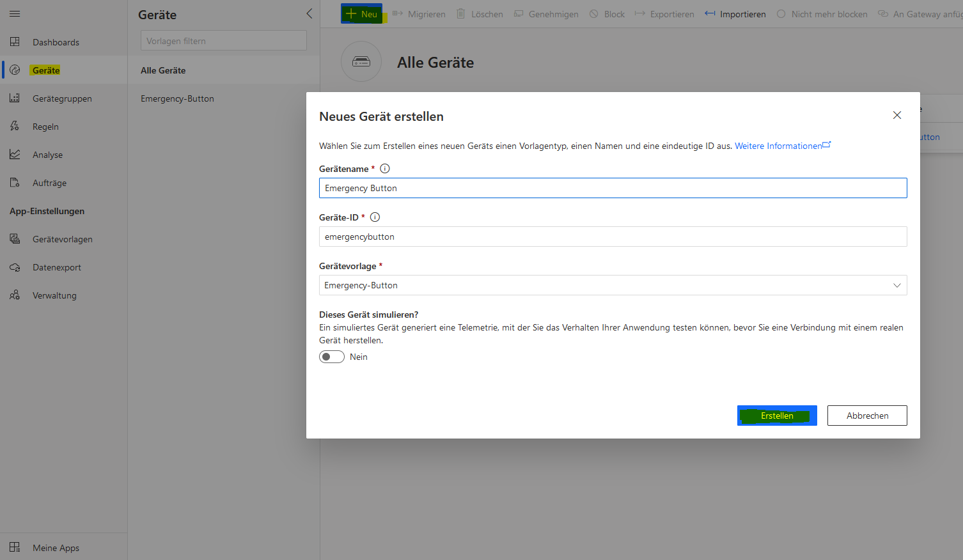Viewport: 963px width, 560px height.
Task: Open the hamburger navigation menu
Action: coord(15,13)
